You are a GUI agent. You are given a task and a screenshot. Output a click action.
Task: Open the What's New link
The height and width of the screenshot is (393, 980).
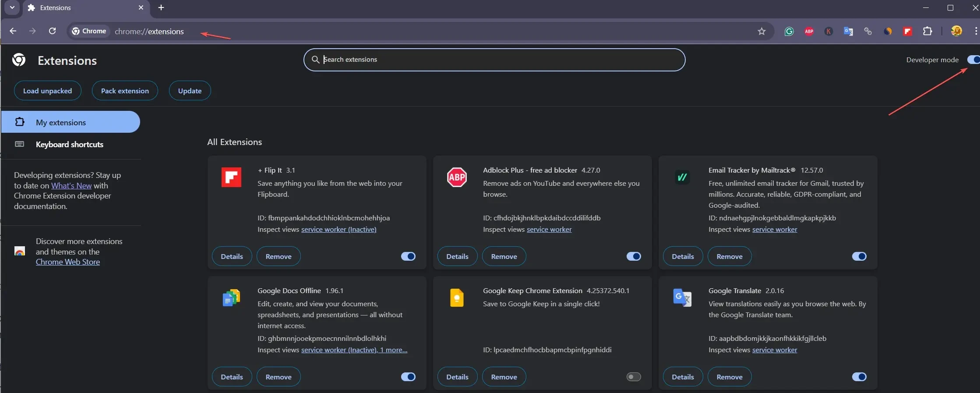coord(71,185)
